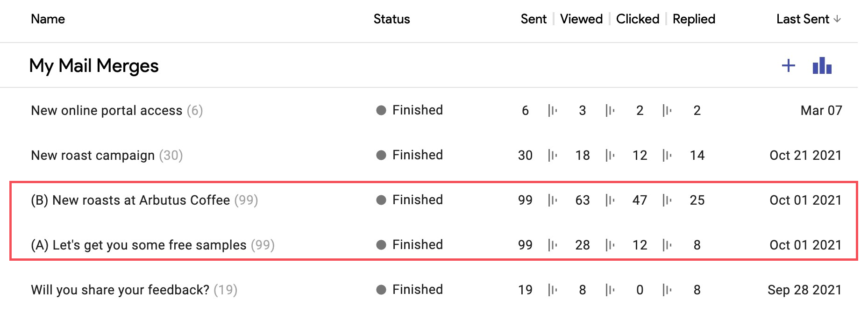The height and width of the screenshot is (314, 868).
Task: Click the Finished status dot on the Arbutus Coffee row
Action: pos(382,200)
